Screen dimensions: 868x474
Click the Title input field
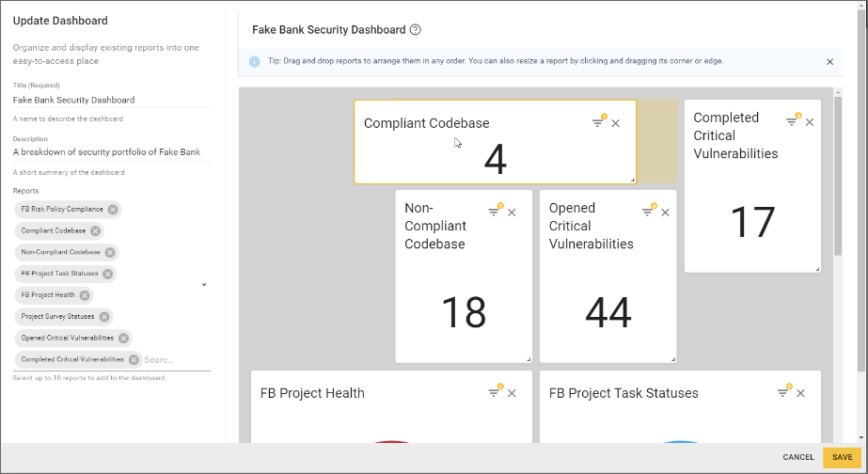pos(111,100)
